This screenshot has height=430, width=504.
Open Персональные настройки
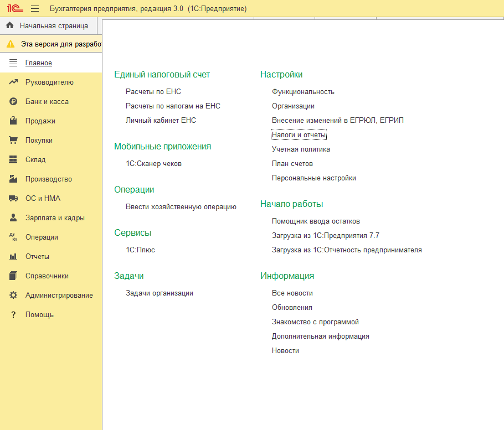(x=314, y=178)
